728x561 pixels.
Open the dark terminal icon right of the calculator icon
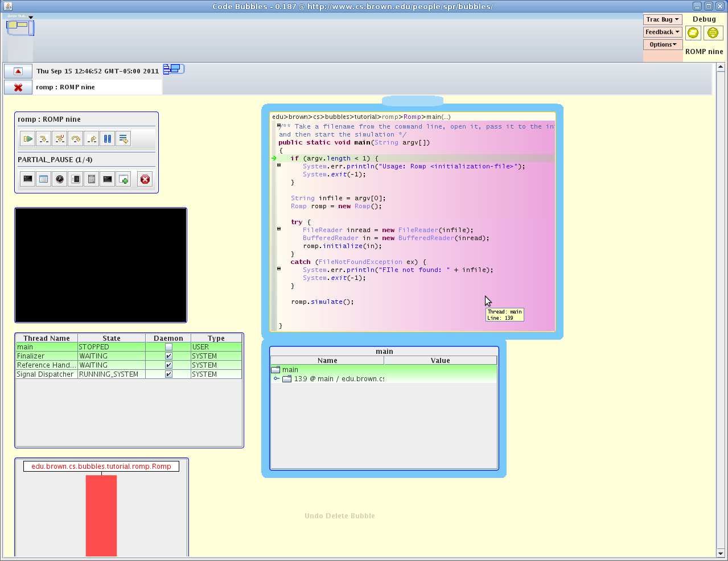tap(108, 179)
